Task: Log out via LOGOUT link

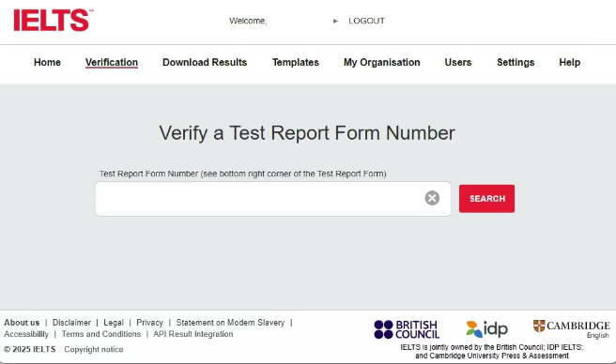Action: 366,21
